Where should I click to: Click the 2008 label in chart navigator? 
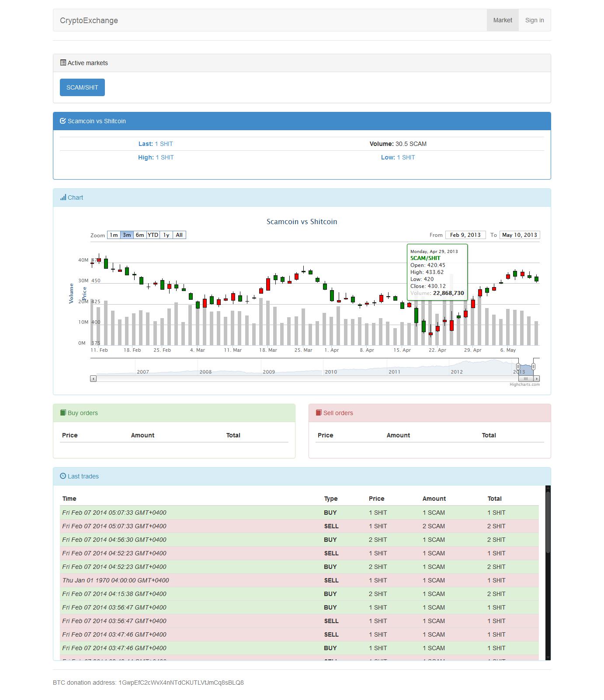pyautogui.click(x=205, y=372)
